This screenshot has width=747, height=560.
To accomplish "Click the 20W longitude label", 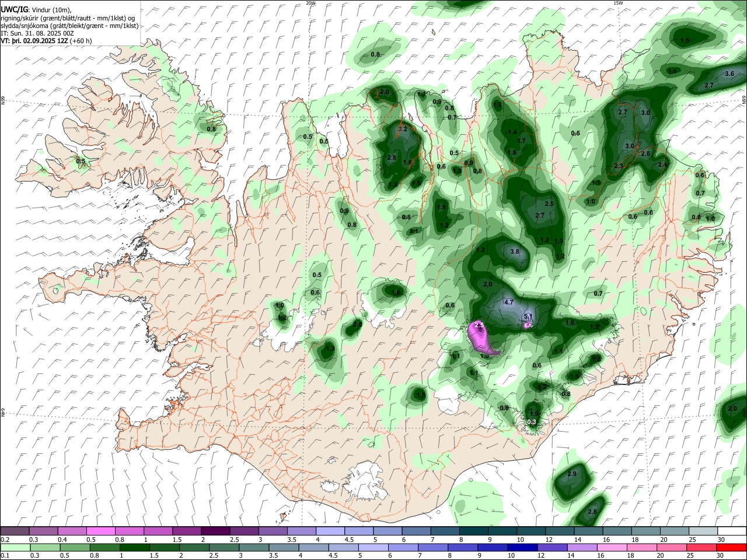I will click(310, 3).
